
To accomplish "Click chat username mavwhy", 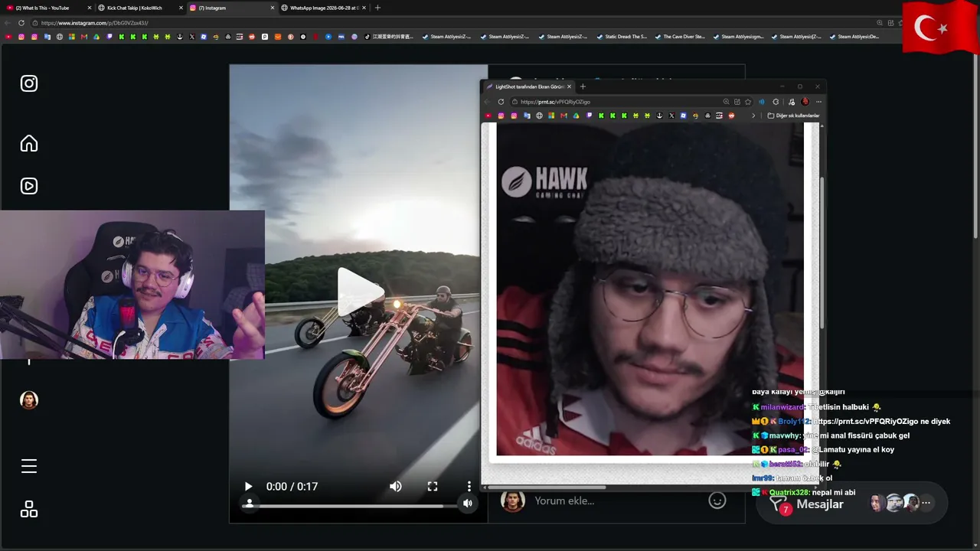I will click(x=785, y=435).
